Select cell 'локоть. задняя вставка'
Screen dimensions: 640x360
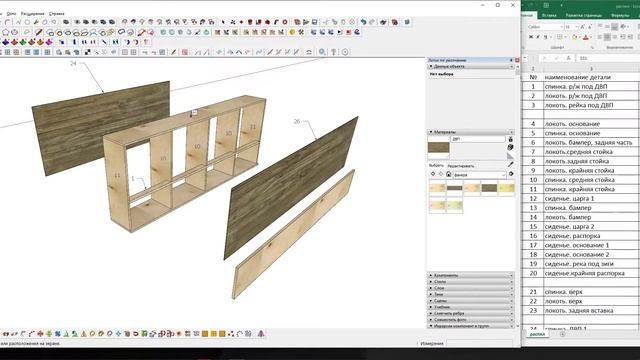pyautogui.click(x=591, y=310)
